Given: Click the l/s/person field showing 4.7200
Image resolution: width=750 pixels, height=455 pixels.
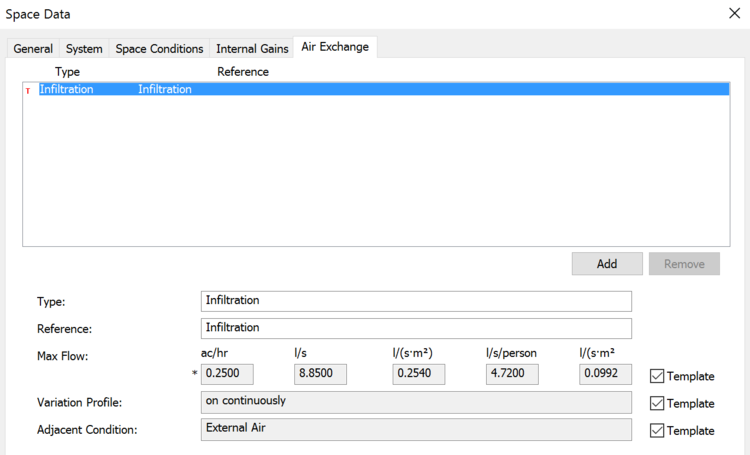Looking at the screenshot, I should [x=512, y=374].
